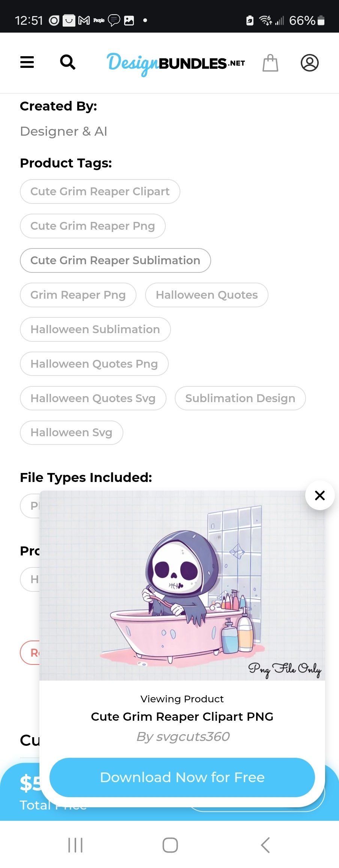The height and width of the screenshot is (868, 339).
Task: Tap the search magnifier icon
Action: 67,62
